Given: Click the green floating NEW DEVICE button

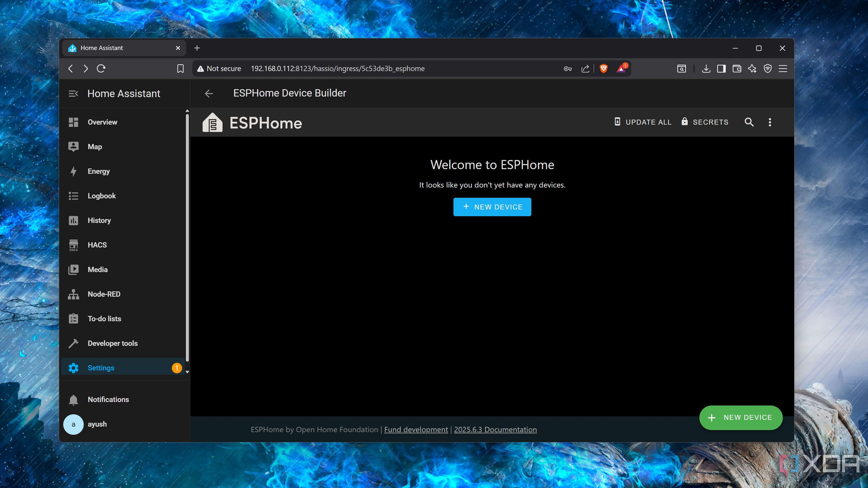Looking at the screenshot, I should pos(741,418).
